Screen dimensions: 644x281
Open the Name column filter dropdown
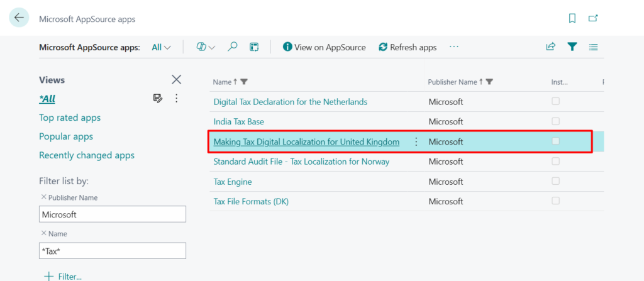(x=244, y=82)
